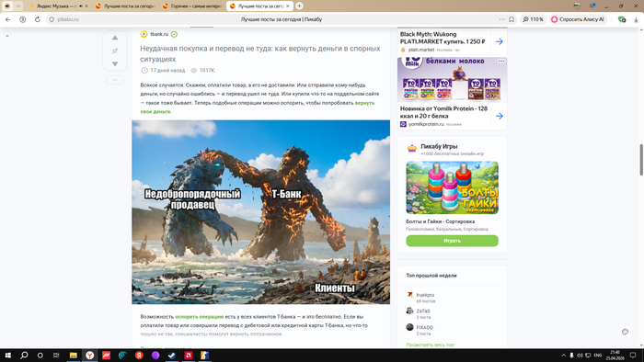The image size is (644, 362).
Task: Open browser downloads arrow icon
Action: click(636, 19)
